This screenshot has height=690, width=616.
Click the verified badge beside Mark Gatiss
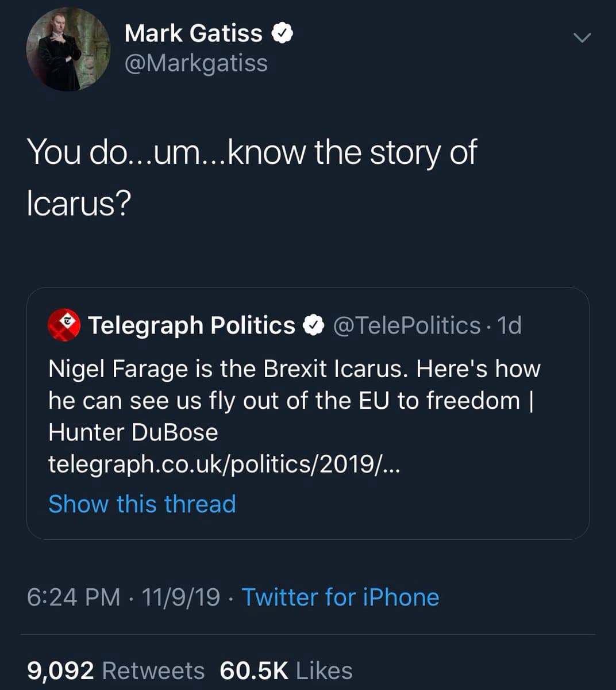click(282, 33)
